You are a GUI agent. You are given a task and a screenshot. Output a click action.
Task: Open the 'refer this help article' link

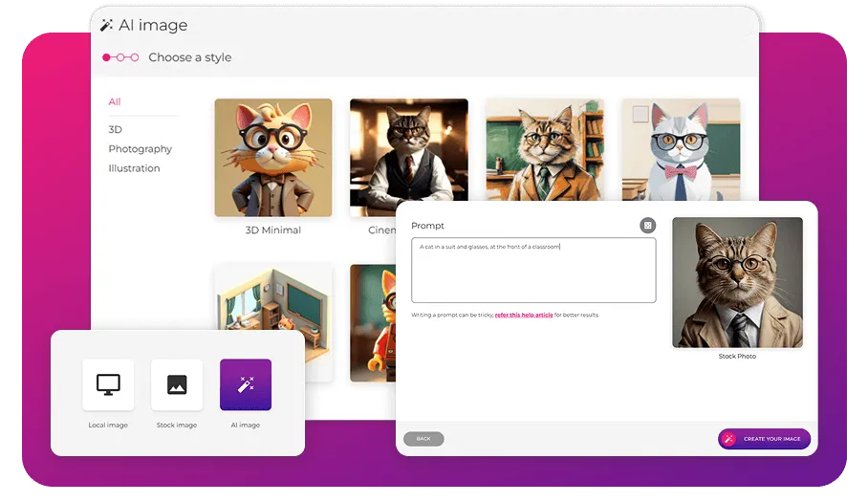pyautogui.click(x=524, y=315)
